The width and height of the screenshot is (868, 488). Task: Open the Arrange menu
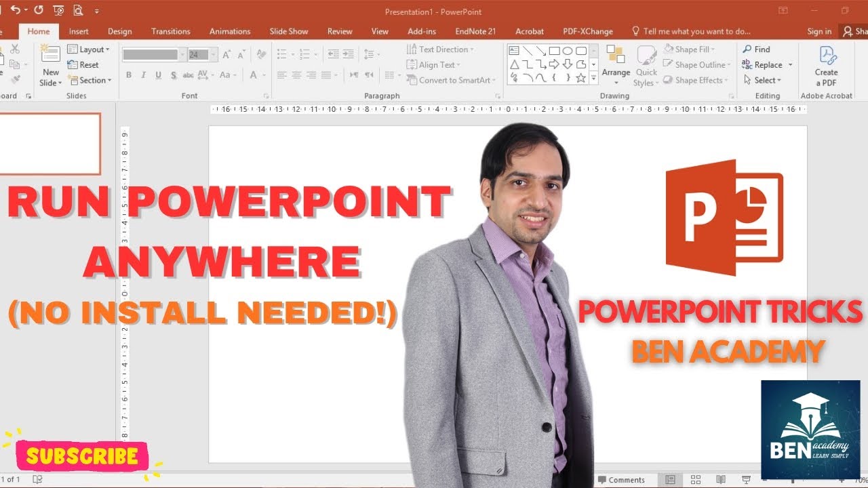[616, 66]
